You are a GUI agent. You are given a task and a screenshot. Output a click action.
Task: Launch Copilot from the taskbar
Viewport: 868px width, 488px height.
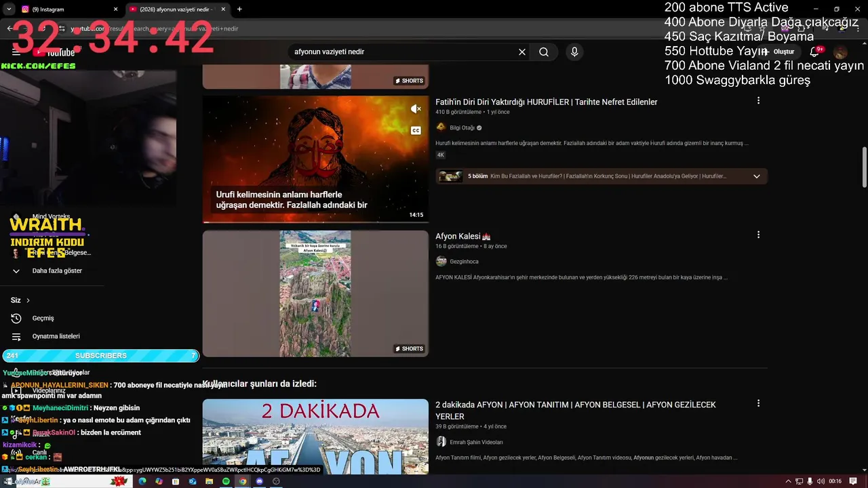pos(159,481)
